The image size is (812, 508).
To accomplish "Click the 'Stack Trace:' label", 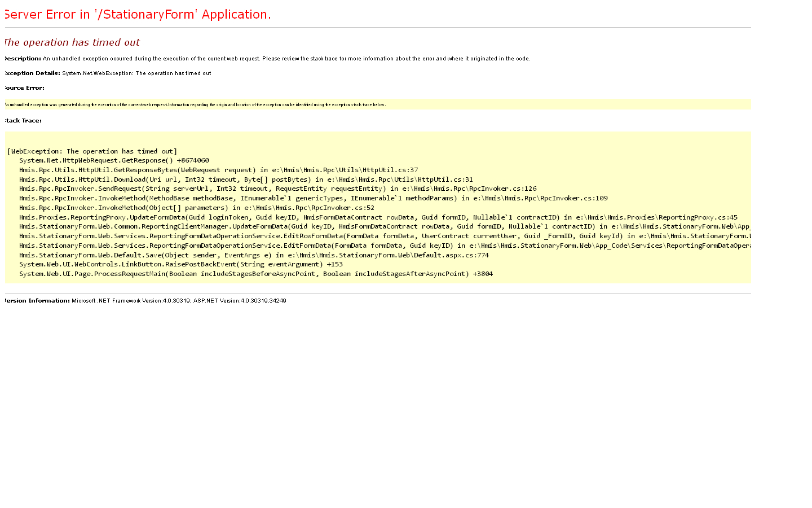I will coord(23,121).
